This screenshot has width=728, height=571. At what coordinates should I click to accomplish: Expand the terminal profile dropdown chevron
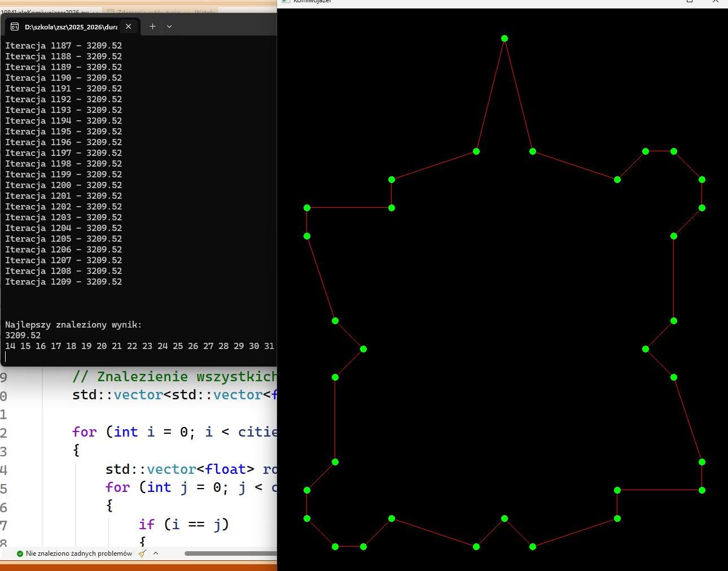click(169, 26)
